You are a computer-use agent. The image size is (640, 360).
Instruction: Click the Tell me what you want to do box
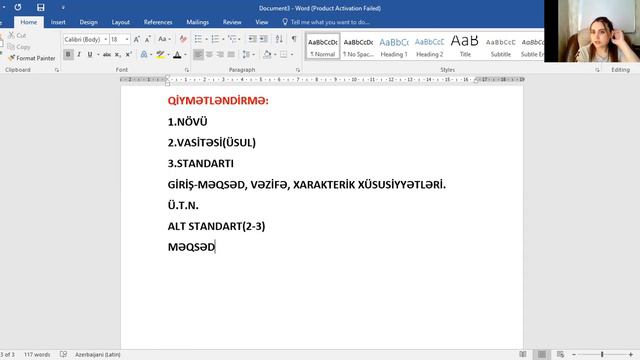point(326,22)
